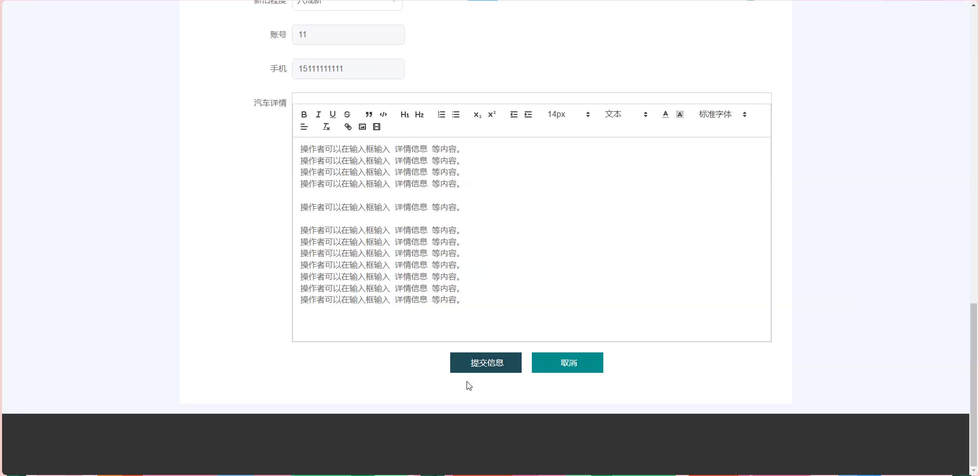Insert a video into the editor
The image size is (980, 476).
376,127
